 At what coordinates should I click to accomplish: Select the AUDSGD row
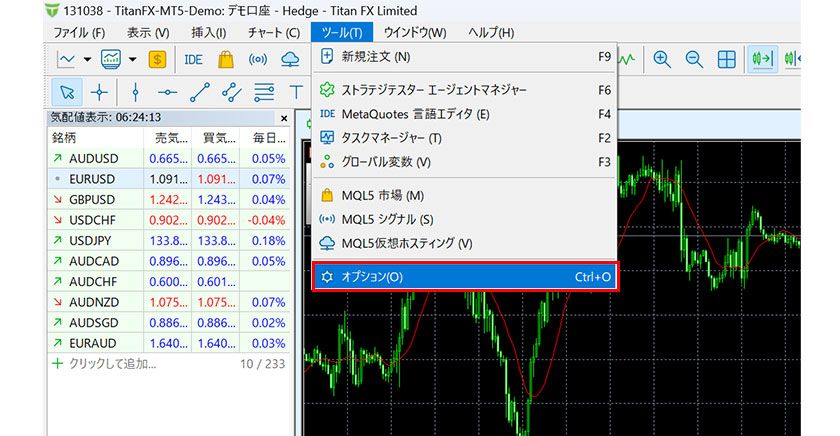[169, 322]
